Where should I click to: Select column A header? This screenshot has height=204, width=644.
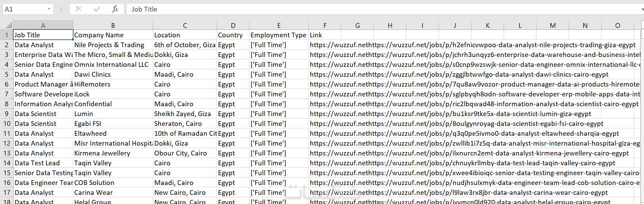point(43,25)
